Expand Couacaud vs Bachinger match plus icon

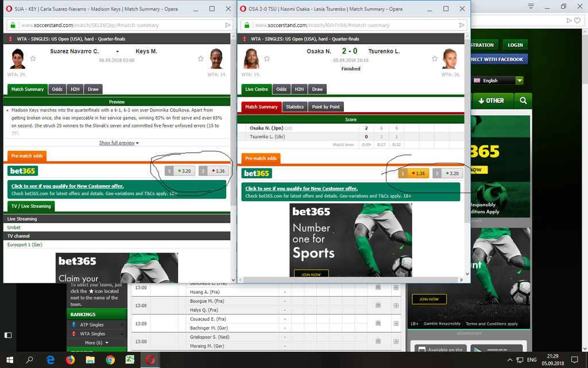click(396, 323)
